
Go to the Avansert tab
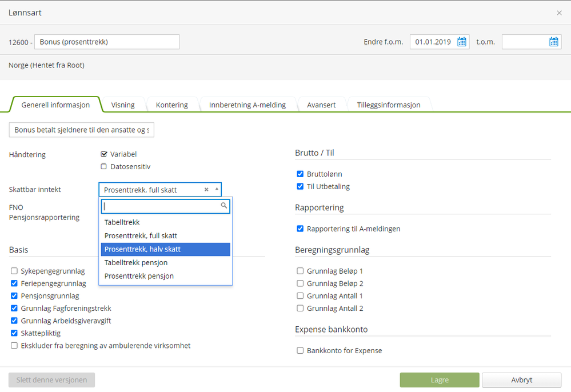pos(321,105)
